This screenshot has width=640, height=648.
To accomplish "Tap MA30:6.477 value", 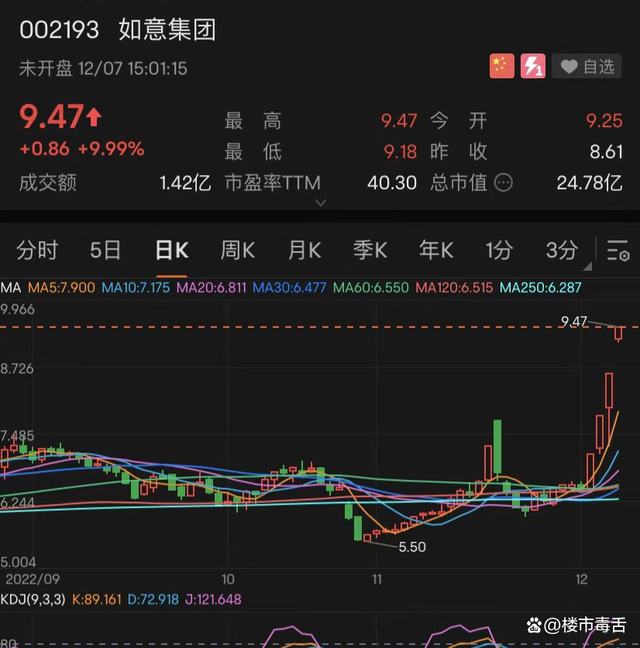I will click(289, 288).
